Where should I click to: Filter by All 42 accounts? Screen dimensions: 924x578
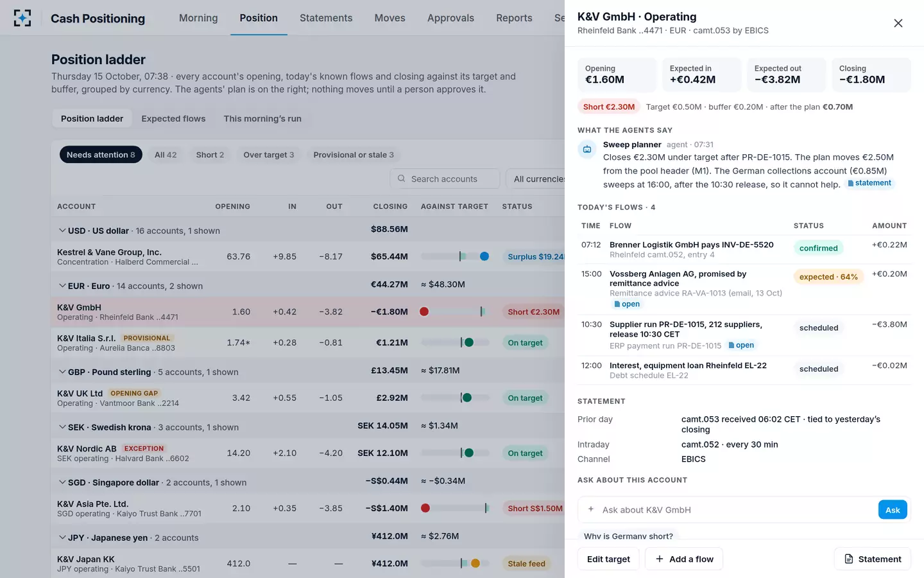(x=166, y=155)
